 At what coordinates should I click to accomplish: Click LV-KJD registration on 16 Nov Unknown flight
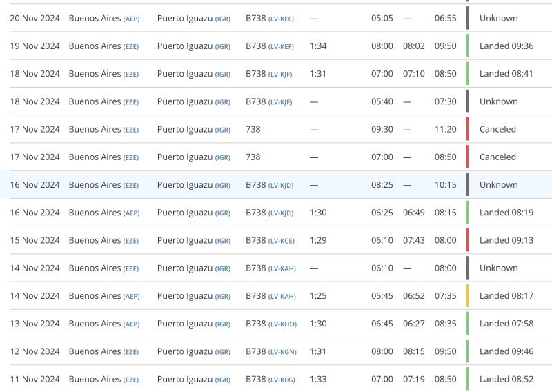[281, 185]
